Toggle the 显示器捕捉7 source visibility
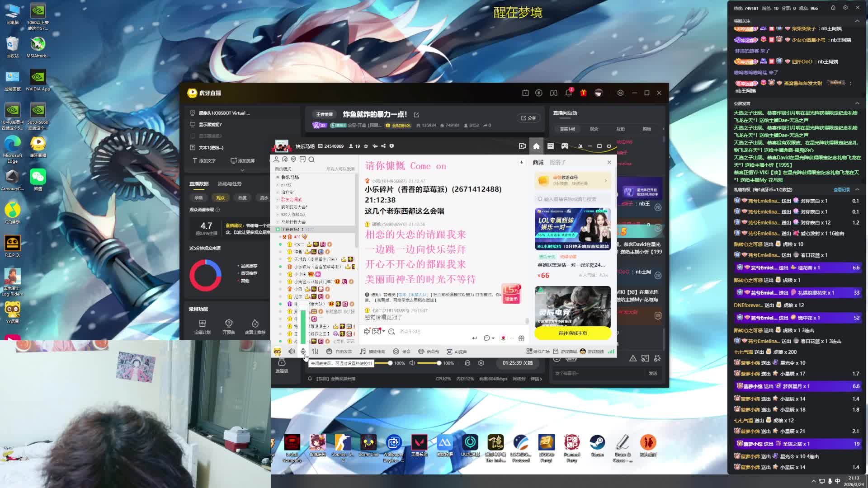 click(x=193, y=124)
